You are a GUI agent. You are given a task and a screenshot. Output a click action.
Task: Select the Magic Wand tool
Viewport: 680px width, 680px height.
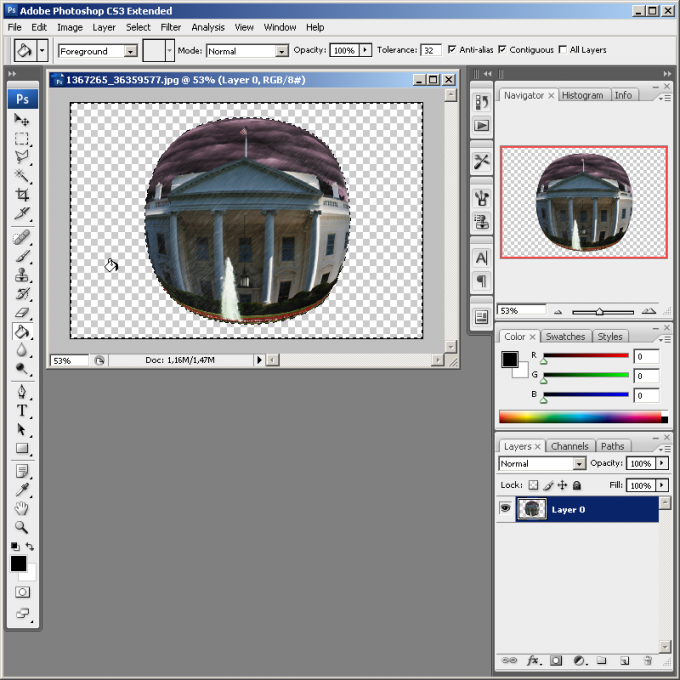coord(21,176)
